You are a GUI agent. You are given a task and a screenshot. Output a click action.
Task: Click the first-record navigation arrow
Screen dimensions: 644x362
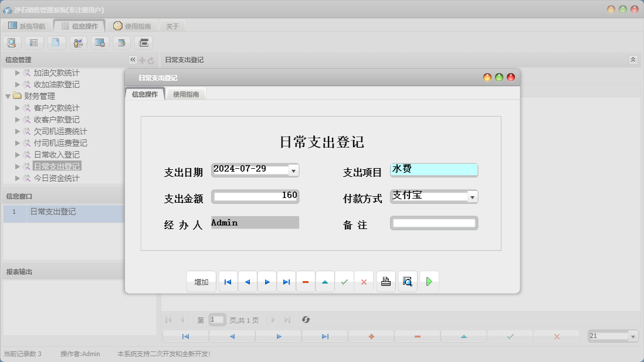(228, 281)
